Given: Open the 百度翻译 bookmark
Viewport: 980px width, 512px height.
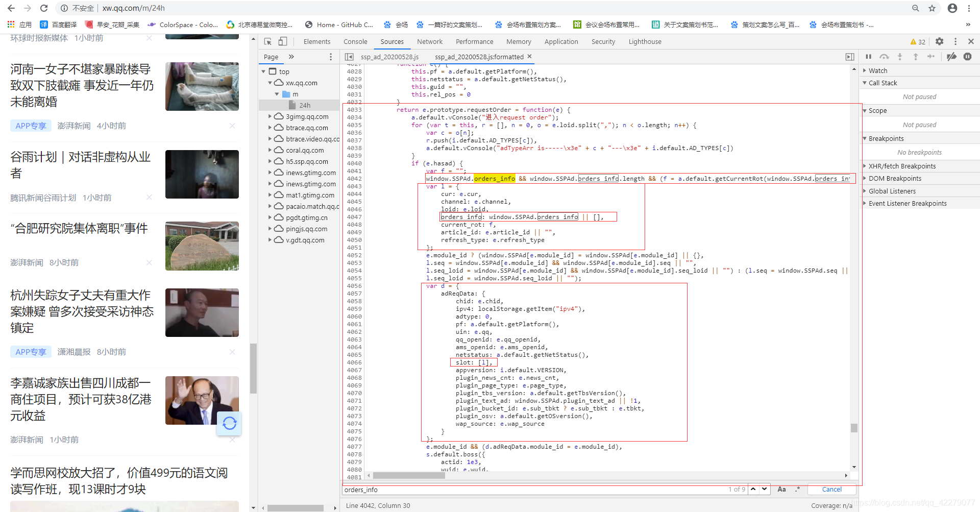Looking at the screenshot, I should (x=58, y=25).
